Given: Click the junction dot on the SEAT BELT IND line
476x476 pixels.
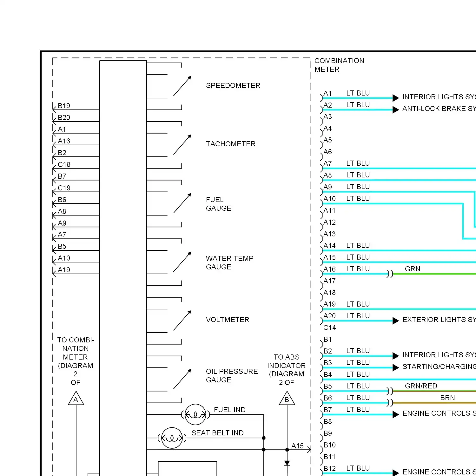Looking at the screenshot, I should click(x=264, y=438).
